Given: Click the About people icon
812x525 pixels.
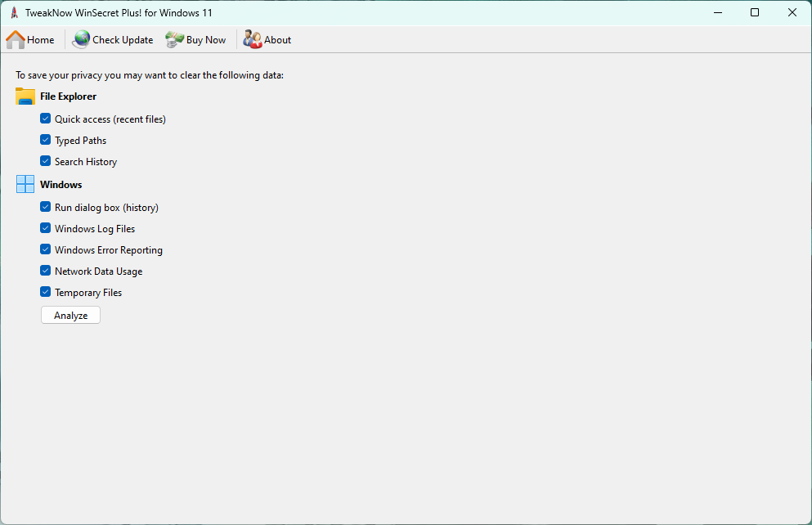Looking at the screenshot, I should (253, 40).
